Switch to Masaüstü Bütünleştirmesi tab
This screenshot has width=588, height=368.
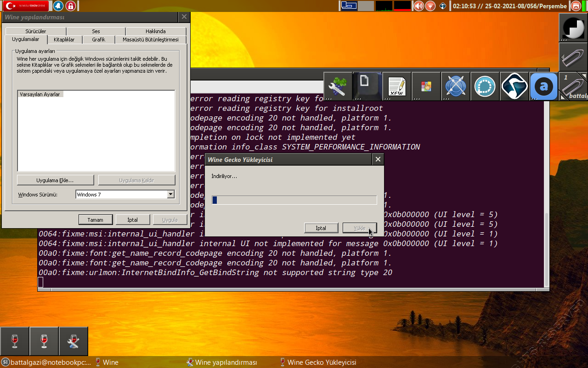pyautogui.click(x=151, y=40)
